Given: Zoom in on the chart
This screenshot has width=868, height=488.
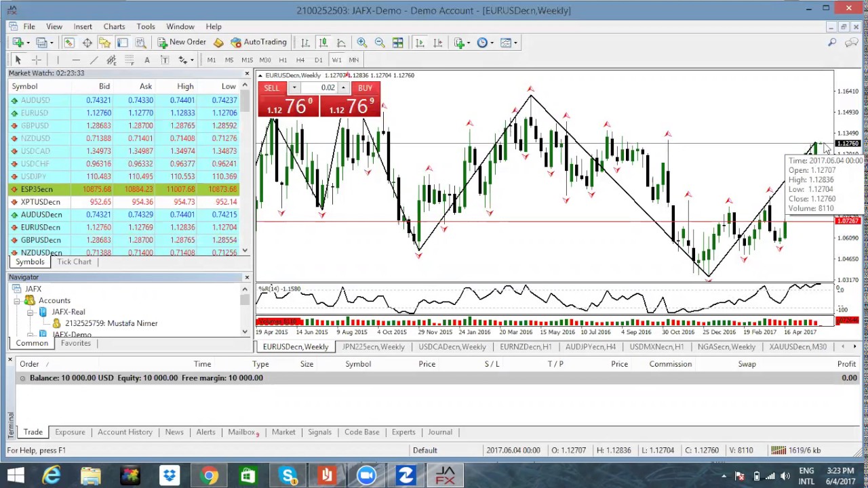Looking at the screenshot, I should [362, 43].
